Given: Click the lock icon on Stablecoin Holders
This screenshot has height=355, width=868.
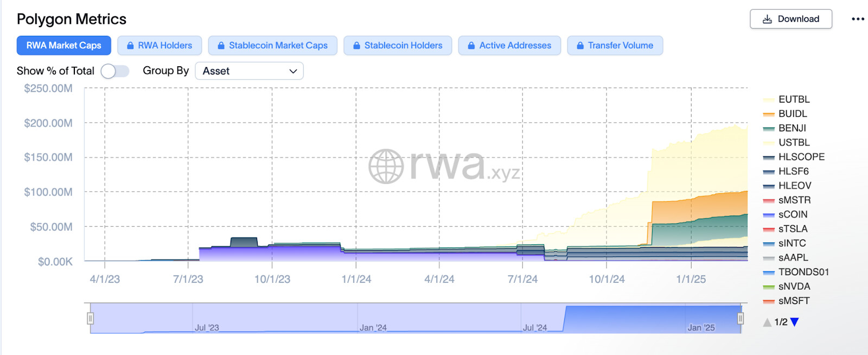Looking at the screenshot, I should (356, 46).
